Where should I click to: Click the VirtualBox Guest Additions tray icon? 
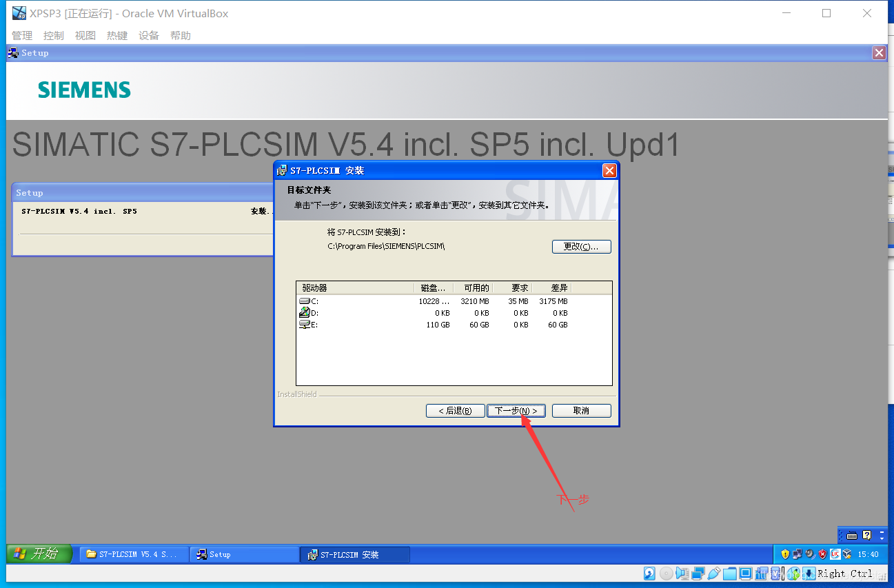(x=847, y=554)
